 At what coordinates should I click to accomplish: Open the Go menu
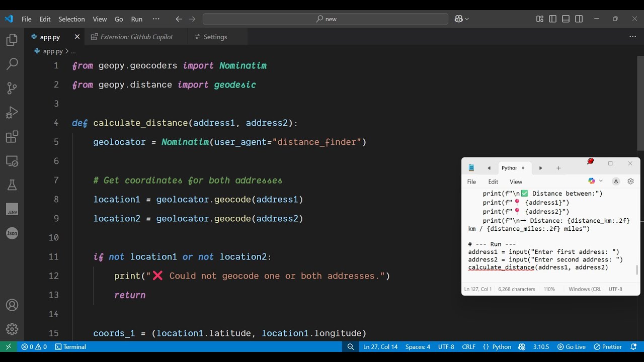pos(119,19)
